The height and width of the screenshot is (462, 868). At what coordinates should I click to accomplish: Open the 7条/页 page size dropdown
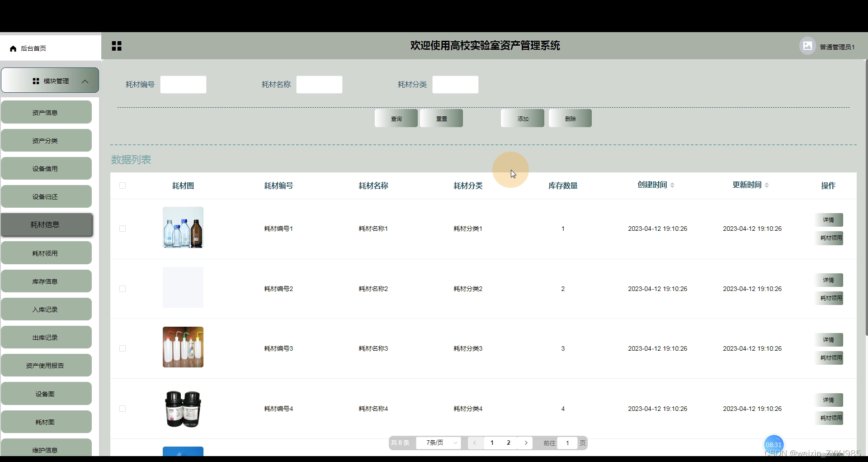click(x=439, y=443)
